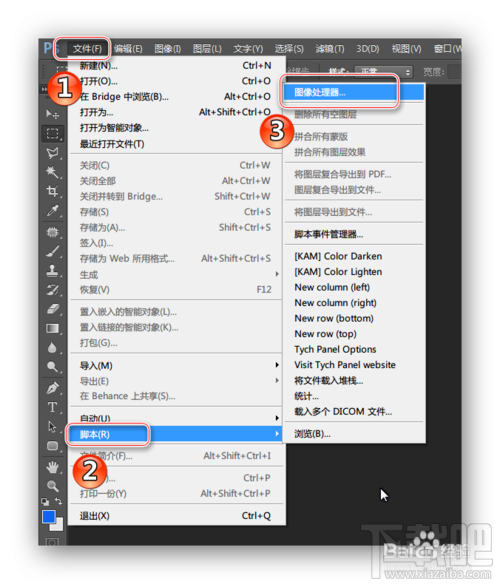
Task: Run New row (top) script
Action: click(354, 334)
